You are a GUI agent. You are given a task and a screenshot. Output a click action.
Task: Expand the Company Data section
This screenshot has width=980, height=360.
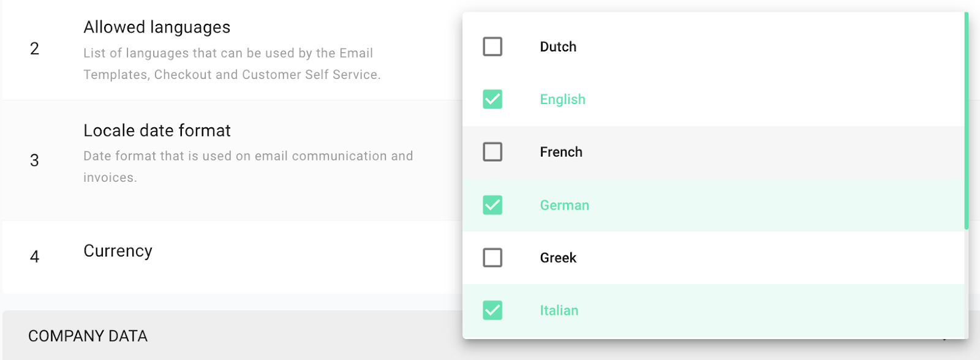(87, 336)
